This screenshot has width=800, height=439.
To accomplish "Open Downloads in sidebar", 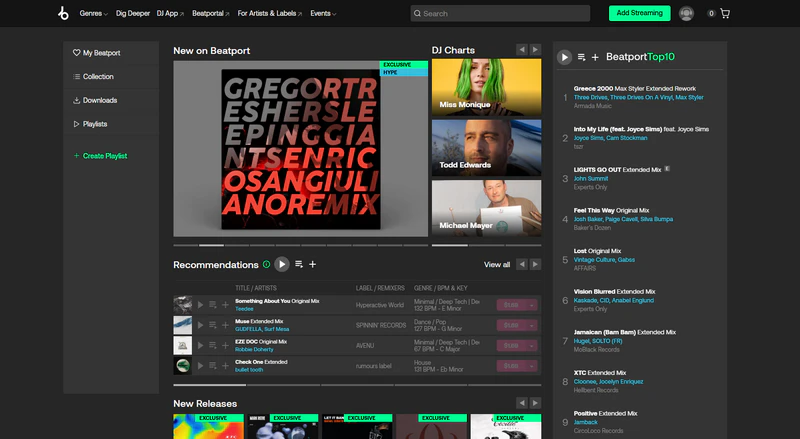I will [95, 100].
